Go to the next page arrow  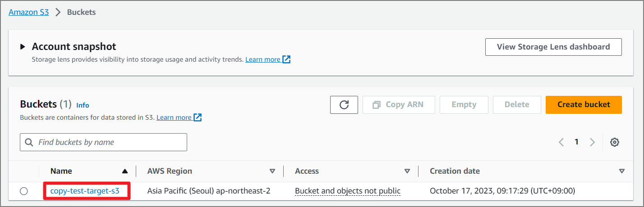tap(592, 142)
